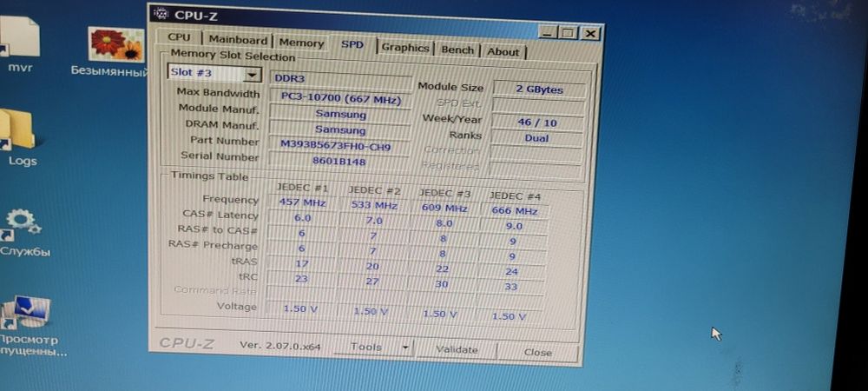Open the Просмотр monitor shortcut
The height and width of the screenshot is (391, 868).
point(30,327)
